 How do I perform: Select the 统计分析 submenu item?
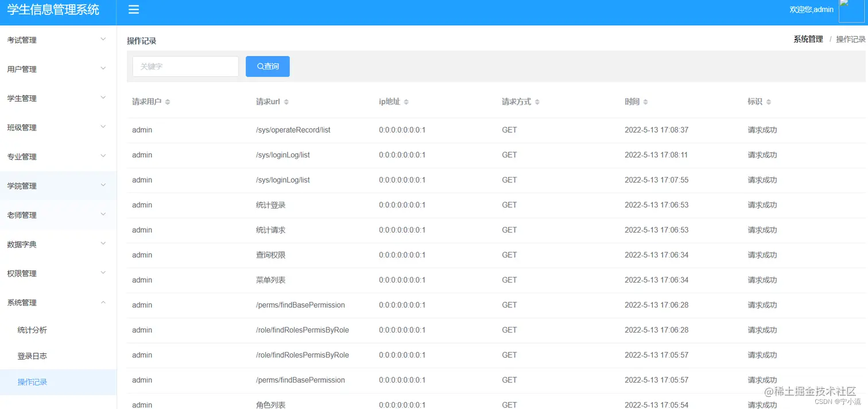(x=58, y=330)
